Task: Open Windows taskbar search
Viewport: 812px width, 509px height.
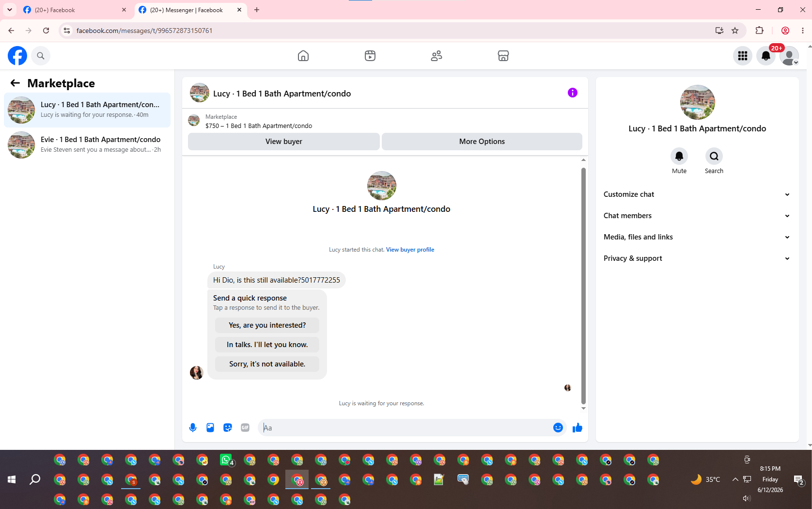Action: pyautogui.click(x=35, y=479)
